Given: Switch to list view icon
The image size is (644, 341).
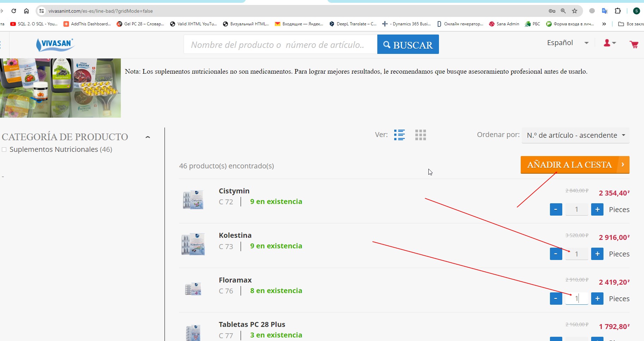Looking at the screenshot, I should [x=400, y=135].
